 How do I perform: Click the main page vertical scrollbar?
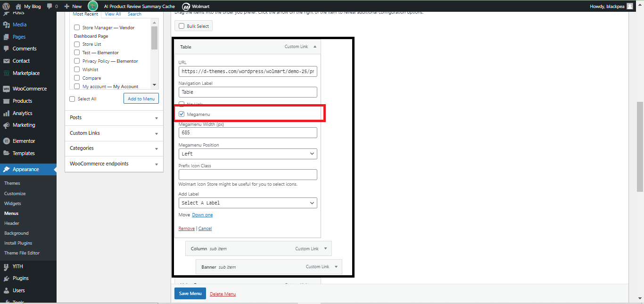tap(640, 146)
